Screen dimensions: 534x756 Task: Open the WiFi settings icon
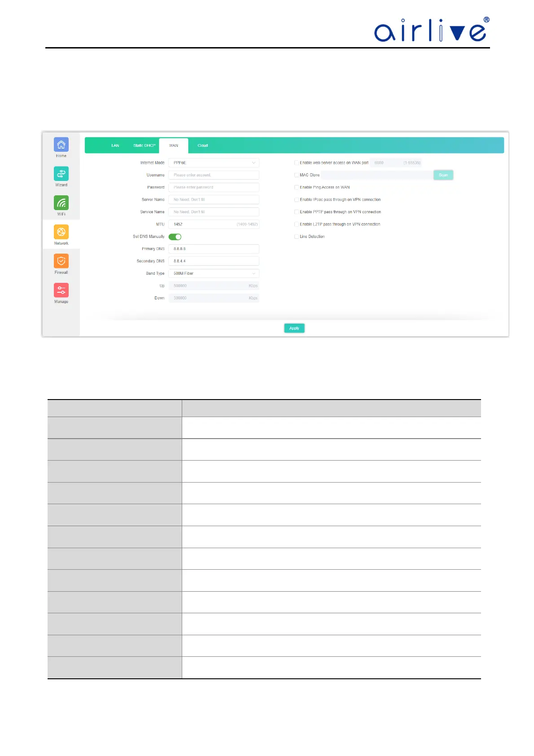[x=61, y=203]
